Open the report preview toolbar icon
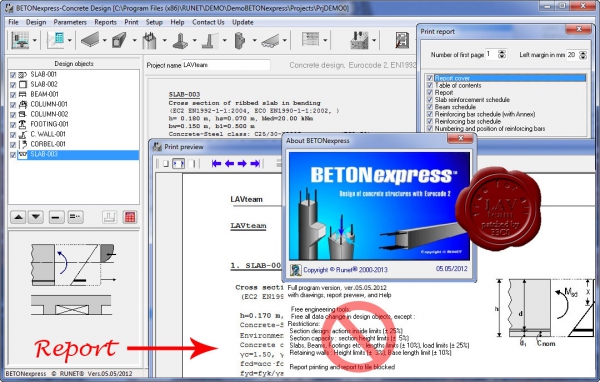The image size is (600, 382). point(402,40)
